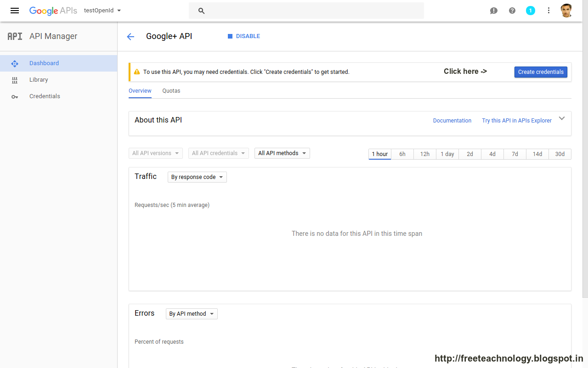The height and width of the screenshot is (368, 588).
Task: Click the search magnifier icon
Action: click(201, 11)
